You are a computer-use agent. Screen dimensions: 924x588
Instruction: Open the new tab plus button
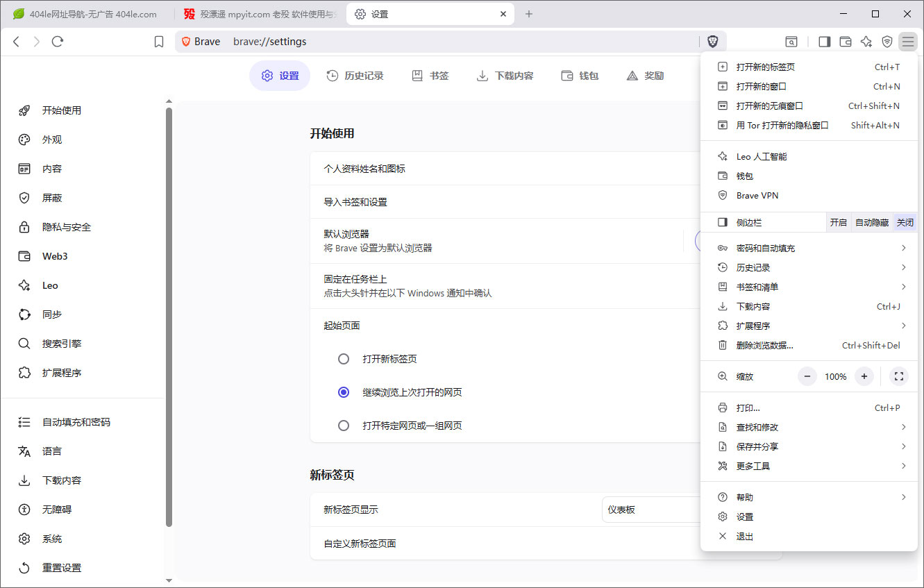coord(529,14)
